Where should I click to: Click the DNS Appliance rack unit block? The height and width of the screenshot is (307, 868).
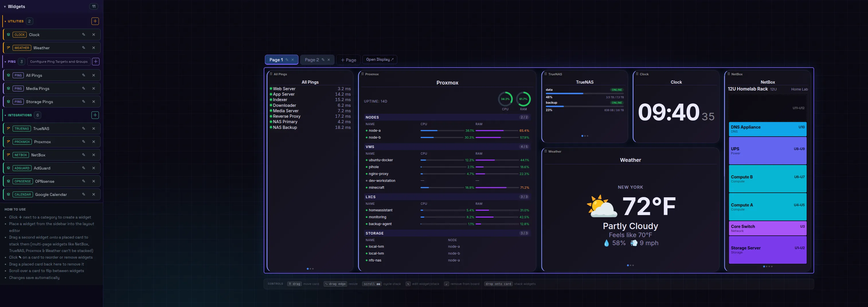coord(768,129)
